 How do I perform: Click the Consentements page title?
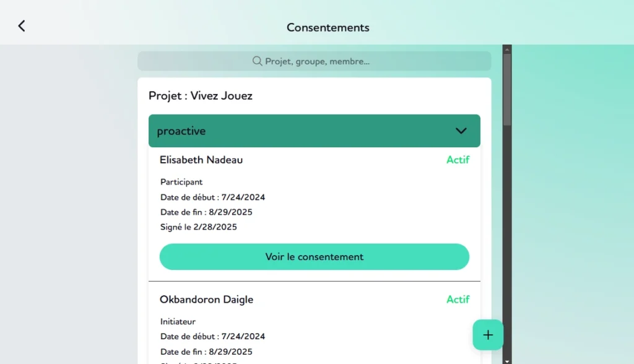(328, 27)
